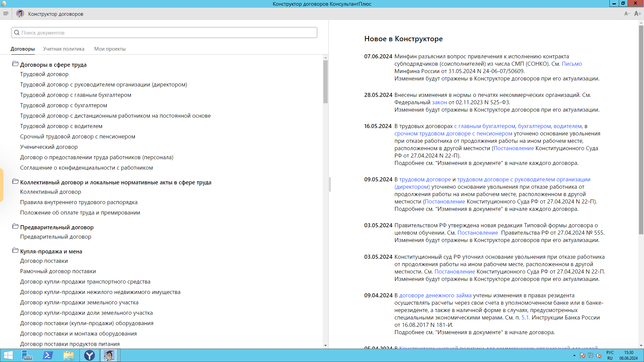Open Договор поставки и монтажа оборудования
Image resolution: width=644 pixels, height=362 pixels.
point(78,334)
